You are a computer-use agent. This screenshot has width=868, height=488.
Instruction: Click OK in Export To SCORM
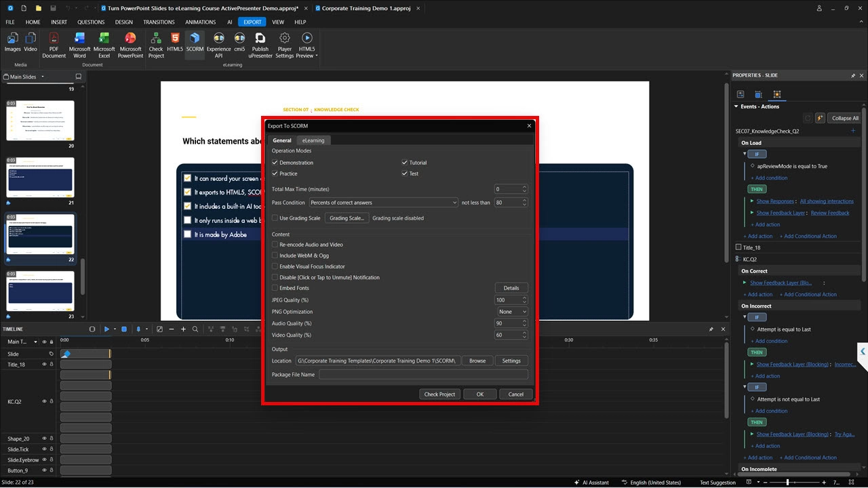pyautogui.click(x=480, y=394)
